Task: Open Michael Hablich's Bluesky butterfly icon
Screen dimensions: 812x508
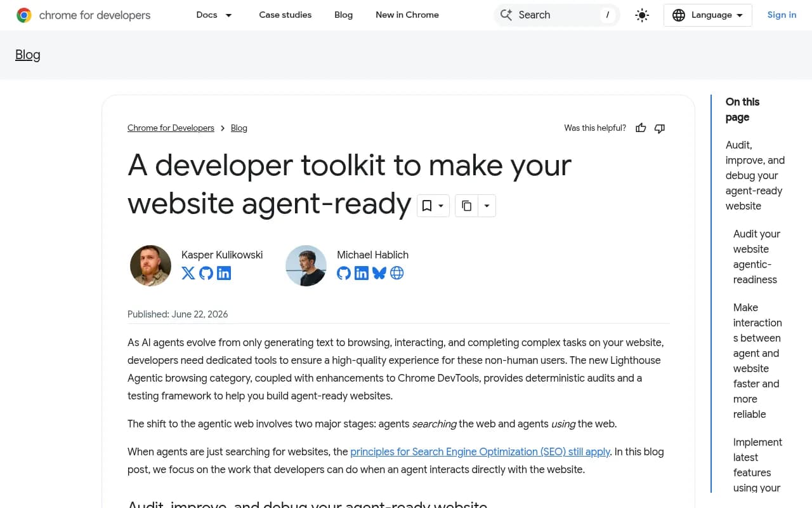Action: 379,273
